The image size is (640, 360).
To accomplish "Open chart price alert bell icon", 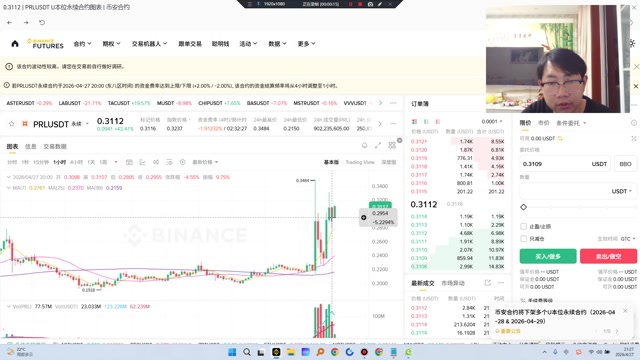I will click(x=364, y=145).
